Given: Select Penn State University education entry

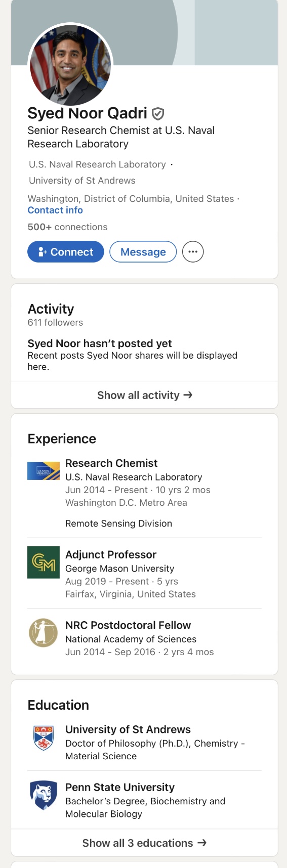Looking at the screenshot, I should [145, 800].
